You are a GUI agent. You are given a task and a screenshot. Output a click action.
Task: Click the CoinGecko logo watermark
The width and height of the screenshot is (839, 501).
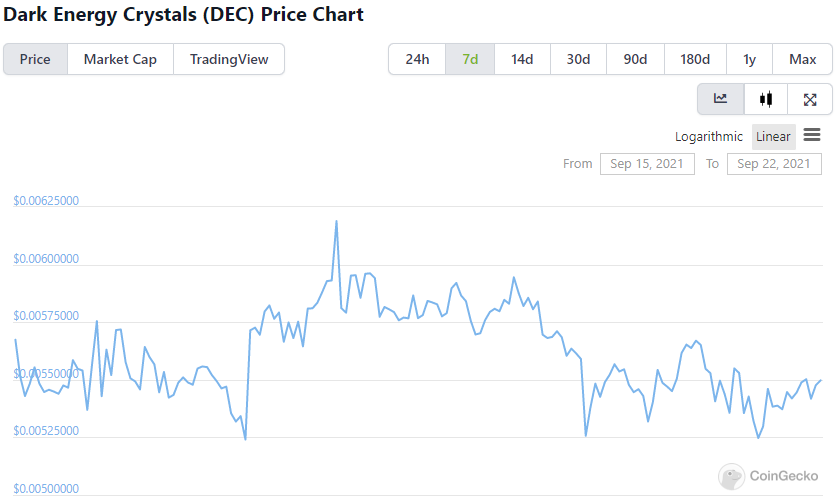click(768, 476)
